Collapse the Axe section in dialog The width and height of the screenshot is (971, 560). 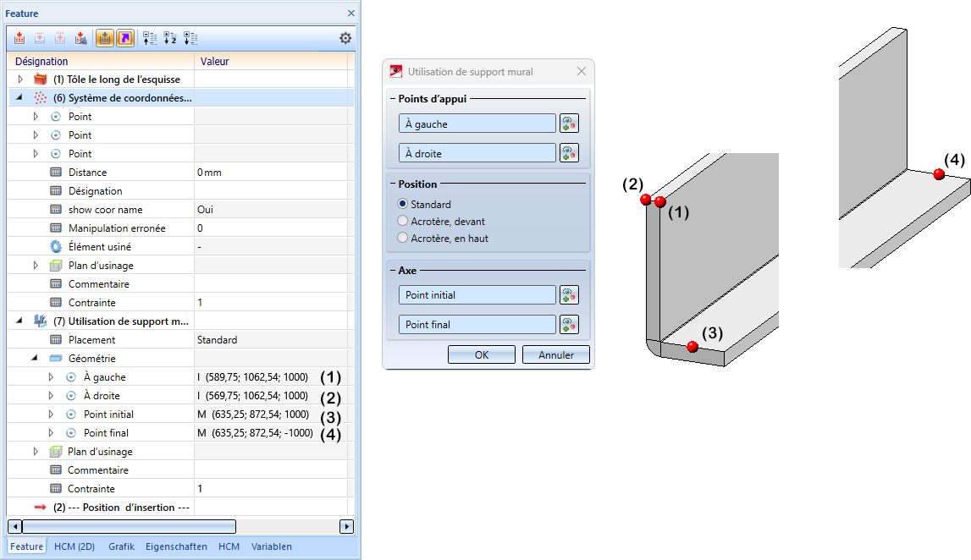tap(393, 271)
